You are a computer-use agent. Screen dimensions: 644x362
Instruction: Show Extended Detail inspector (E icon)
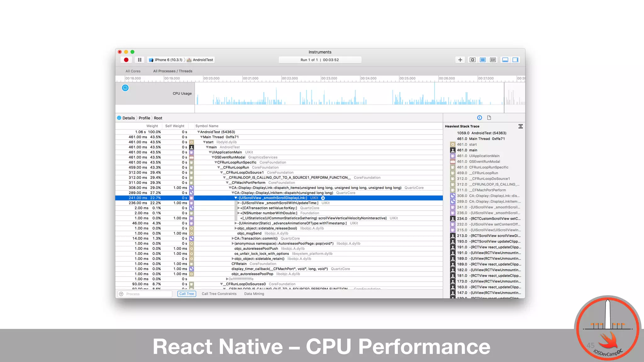[480, 118]
